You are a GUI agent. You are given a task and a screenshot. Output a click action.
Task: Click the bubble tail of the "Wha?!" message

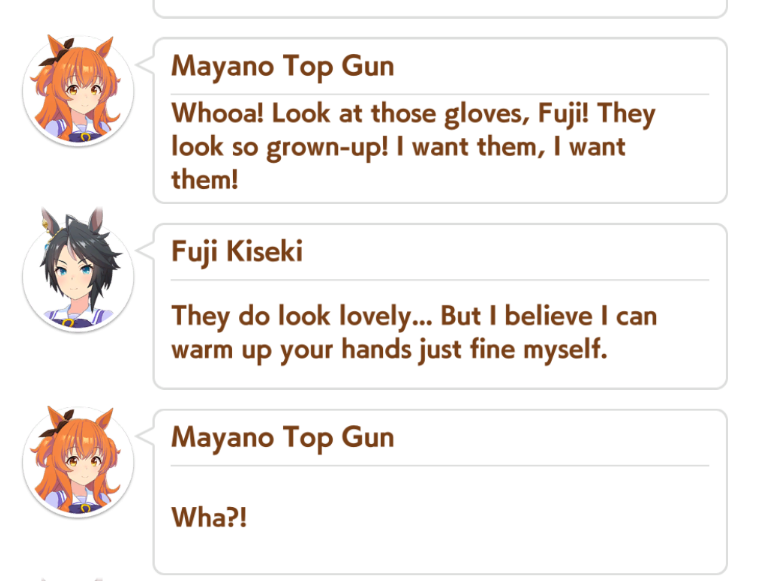pos(145,436)
